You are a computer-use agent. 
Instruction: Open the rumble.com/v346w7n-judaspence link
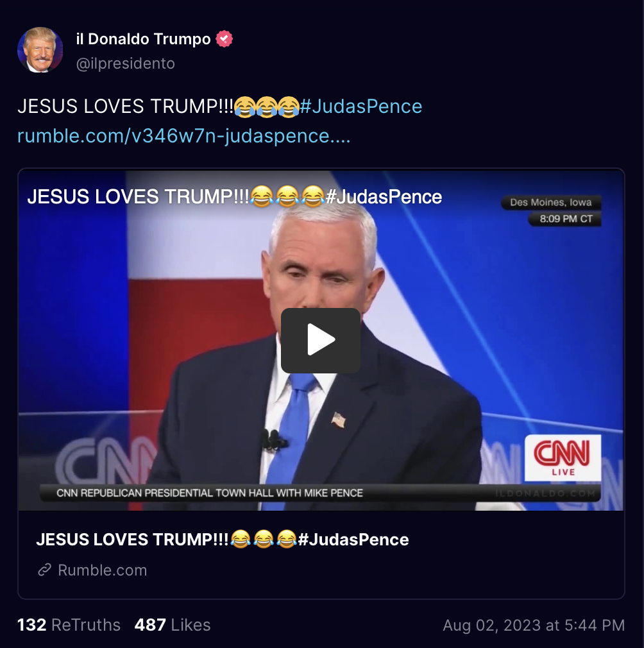click(184, 135)
